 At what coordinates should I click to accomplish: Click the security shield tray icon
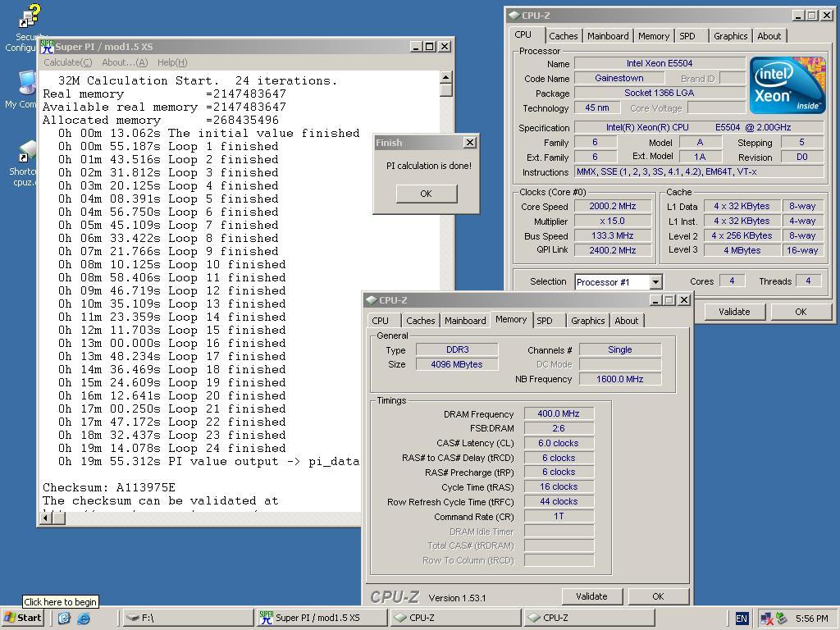pyautogui.click(x=782, y=619)
